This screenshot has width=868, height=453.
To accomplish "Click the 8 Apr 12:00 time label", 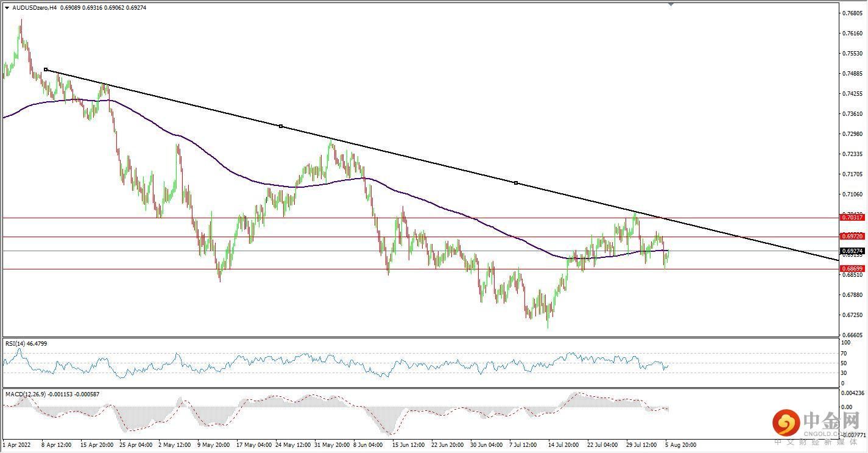I will pyautogui.click(x=55, y=445).
